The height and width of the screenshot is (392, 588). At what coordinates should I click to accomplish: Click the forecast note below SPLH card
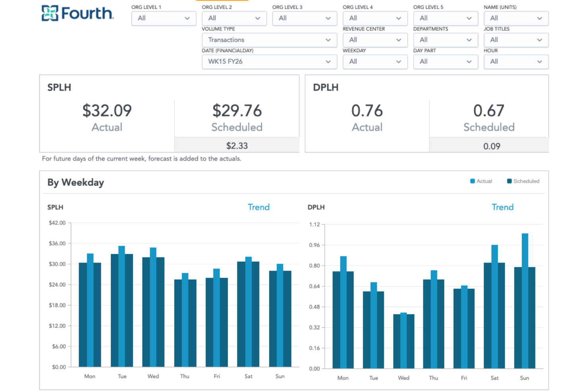tap(141, 158)
